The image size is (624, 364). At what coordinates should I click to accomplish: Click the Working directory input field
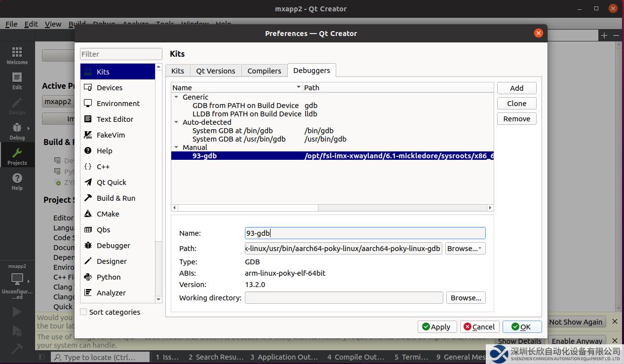(344, 297)
